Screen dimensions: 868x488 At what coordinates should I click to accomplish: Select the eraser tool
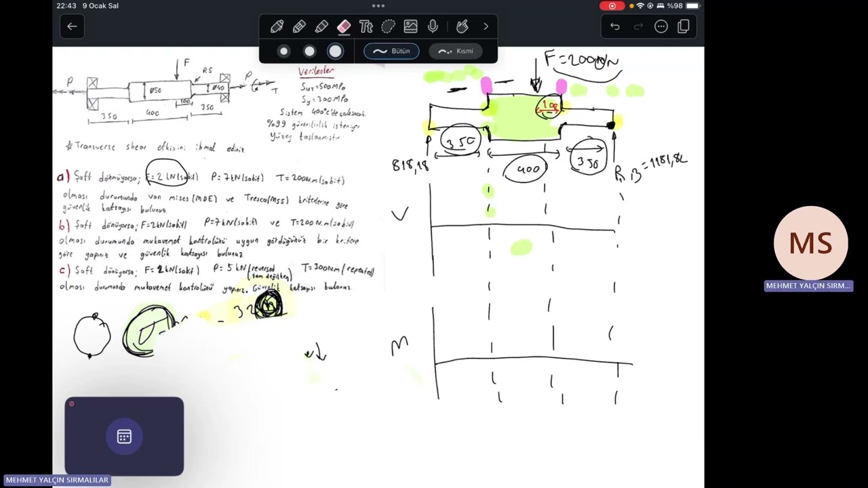pyautogui.click(x=344, y=26)
